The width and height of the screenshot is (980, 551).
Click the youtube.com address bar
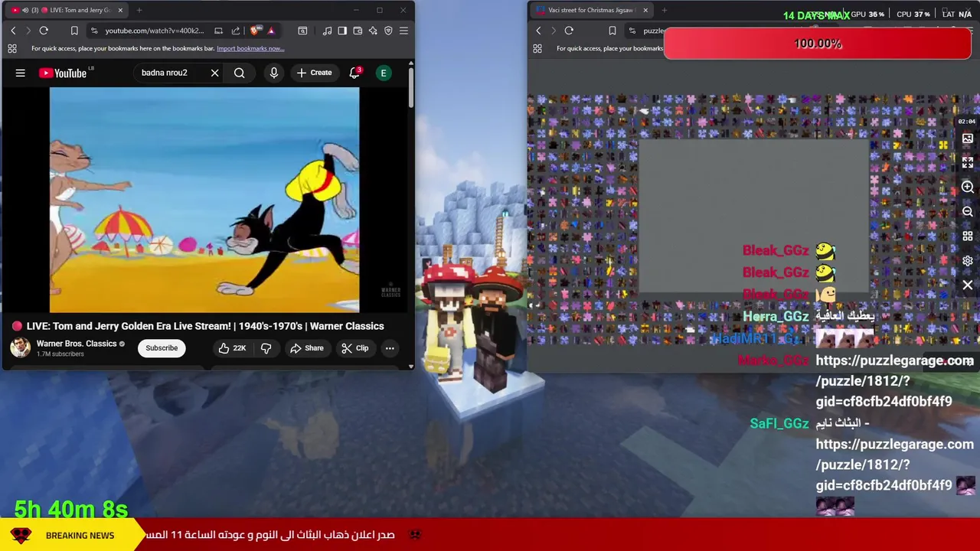click(155, 31)
